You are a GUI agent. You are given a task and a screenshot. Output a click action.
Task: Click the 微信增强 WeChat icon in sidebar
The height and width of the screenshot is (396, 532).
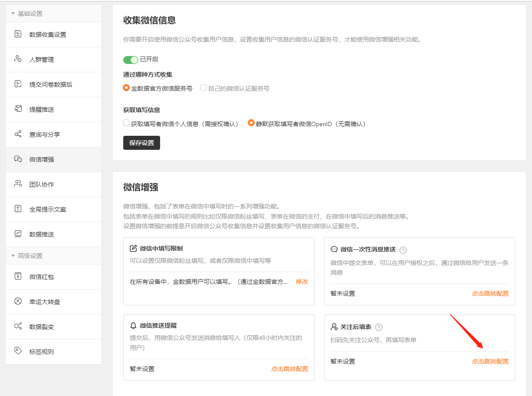(x=18, y=159)
